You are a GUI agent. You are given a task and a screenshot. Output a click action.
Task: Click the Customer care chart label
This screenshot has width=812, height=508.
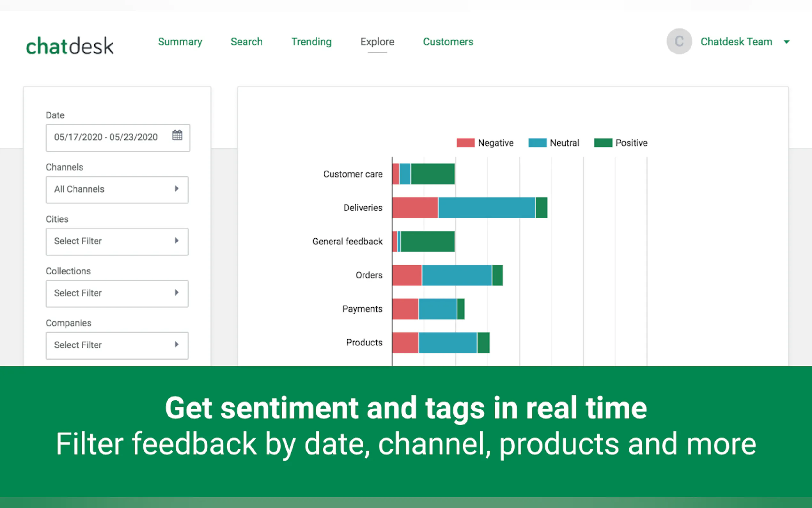pos(353,174)
